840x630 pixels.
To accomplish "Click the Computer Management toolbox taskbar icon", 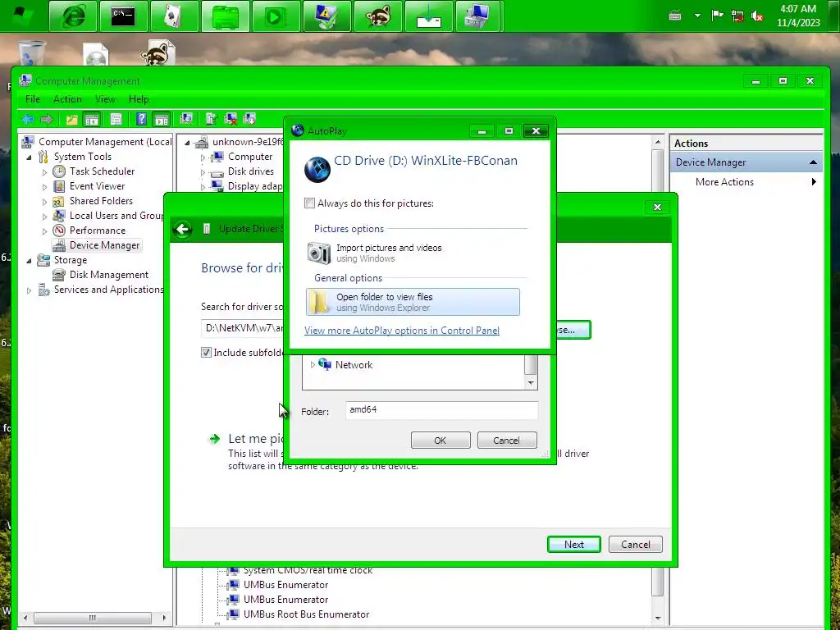I will (x=478, y=16).
